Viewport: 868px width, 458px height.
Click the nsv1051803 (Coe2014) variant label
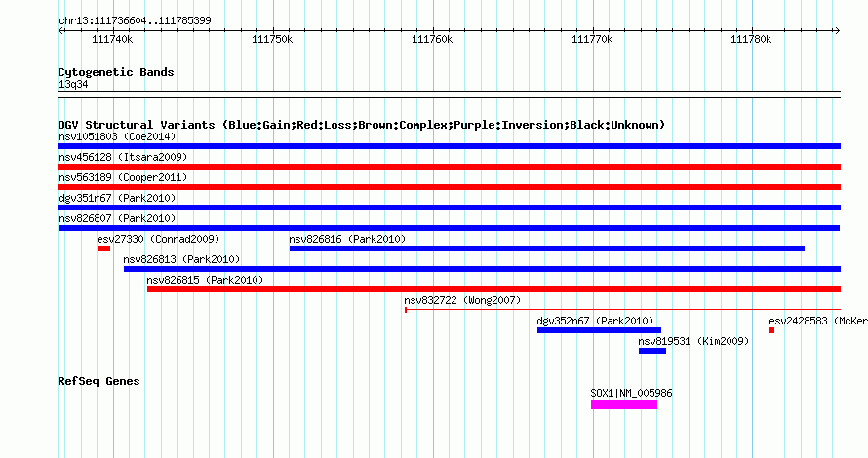[x=117, y=136]
